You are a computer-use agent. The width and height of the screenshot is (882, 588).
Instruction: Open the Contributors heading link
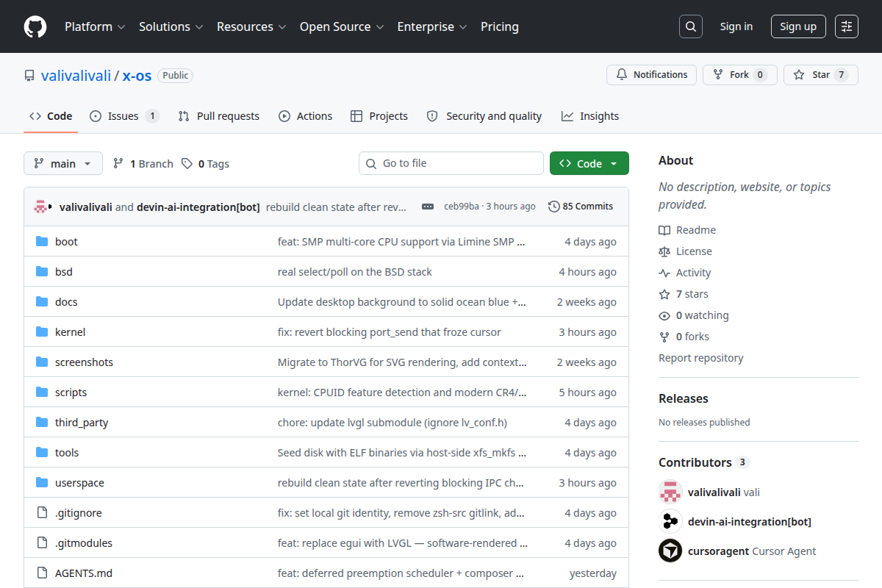pos(703,462)
